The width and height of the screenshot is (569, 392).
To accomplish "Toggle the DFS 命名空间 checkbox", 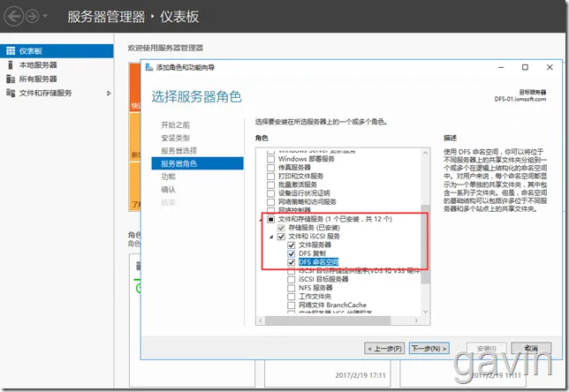I will click(x=291, y=262).
